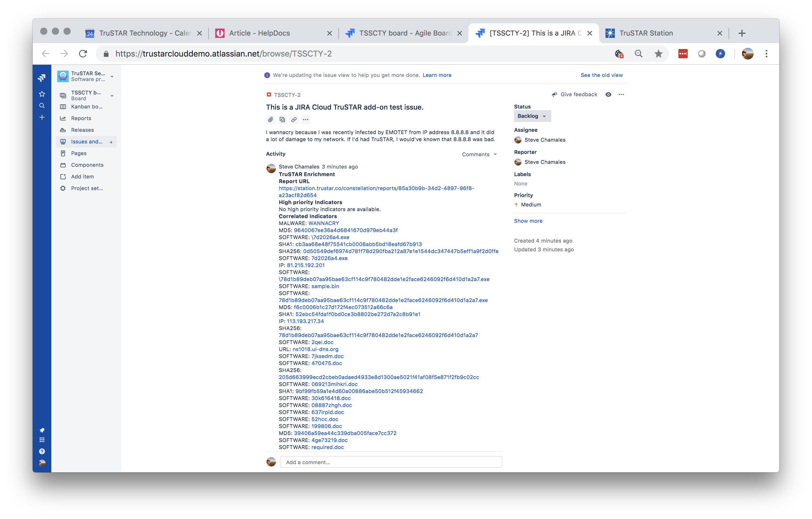Open more actions next to link icon
Image resolution: width=812 pixels, height=519 pixels.
click(x=305, y=120)
